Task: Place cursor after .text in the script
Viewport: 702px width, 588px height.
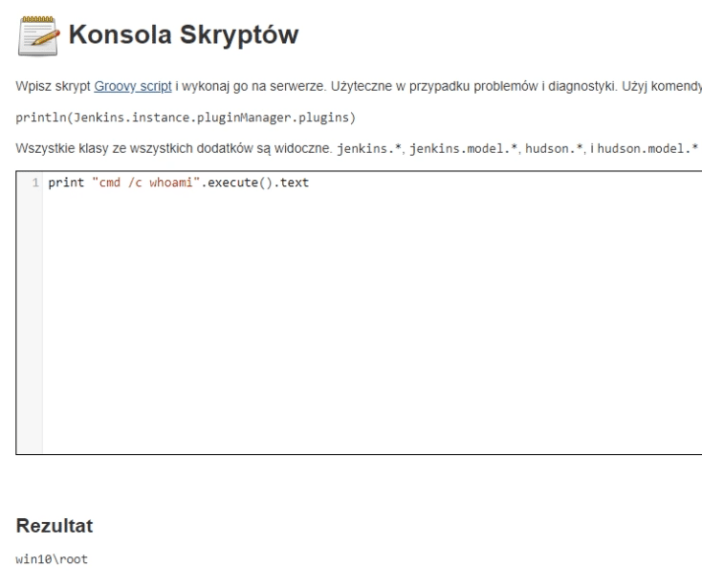Action: click(309, 183)
